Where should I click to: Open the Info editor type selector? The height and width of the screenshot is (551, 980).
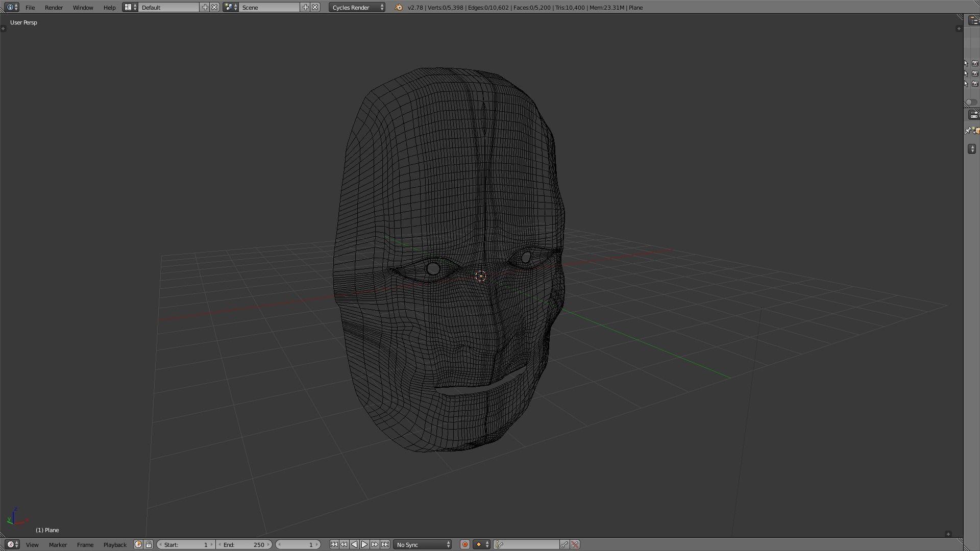(x=12, y=7)
